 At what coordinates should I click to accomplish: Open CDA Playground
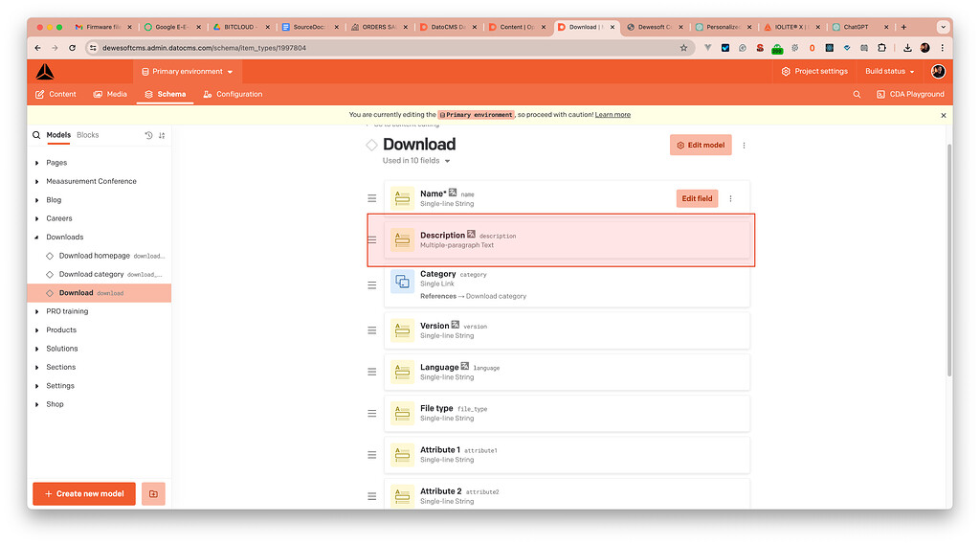click(910, 95)
